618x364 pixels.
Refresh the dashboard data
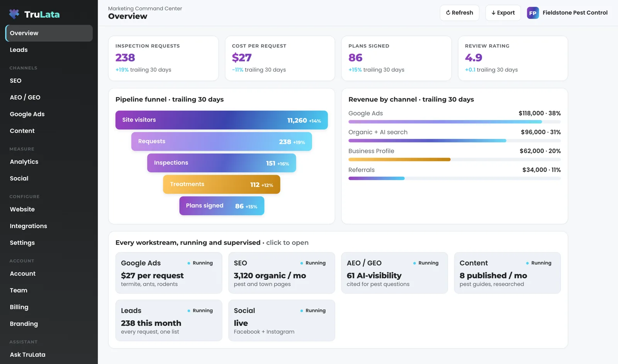[459, 13]
